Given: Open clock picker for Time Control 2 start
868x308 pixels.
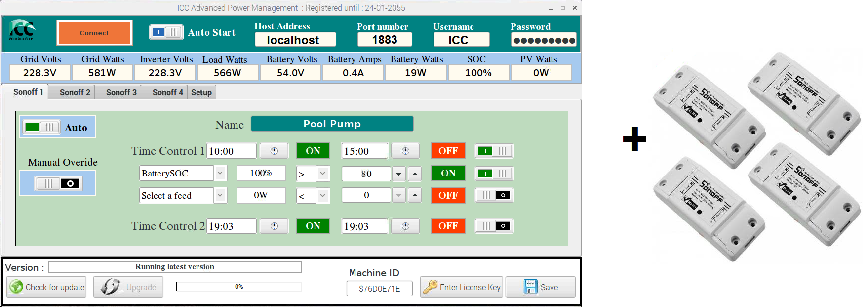Looking at the screenshot, I should tap(274, 226).
